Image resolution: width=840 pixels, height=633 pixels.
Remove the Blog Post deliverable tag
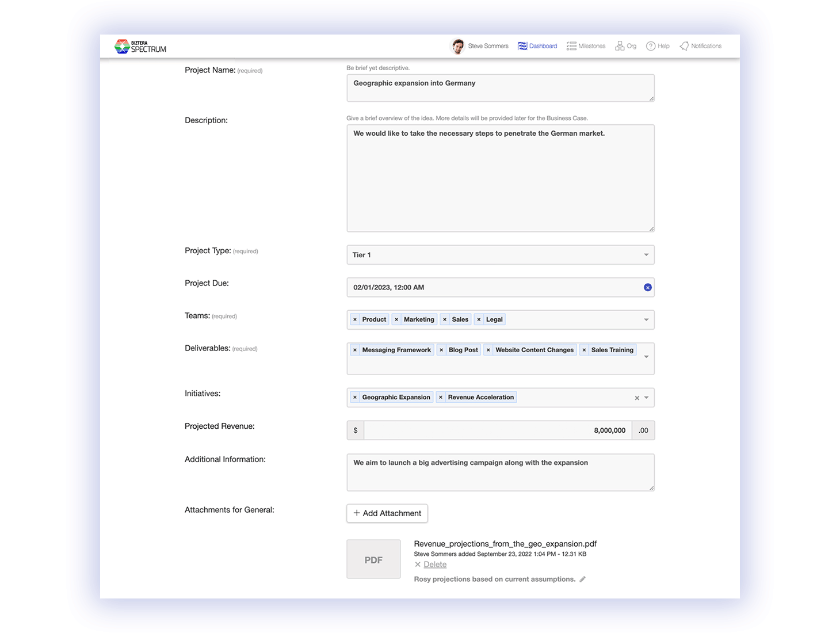coord(441,350)
